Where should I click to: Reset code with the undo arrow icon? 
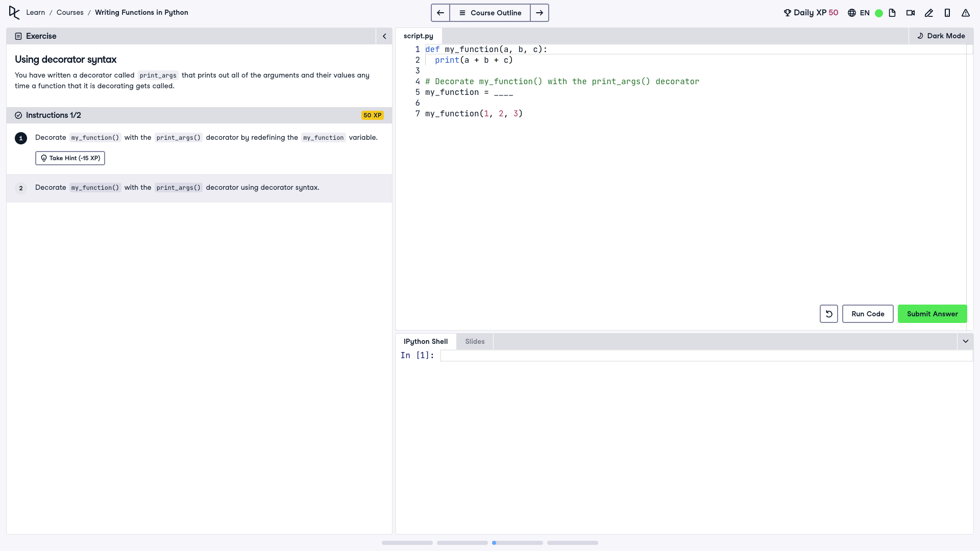(x=829, y=314)
